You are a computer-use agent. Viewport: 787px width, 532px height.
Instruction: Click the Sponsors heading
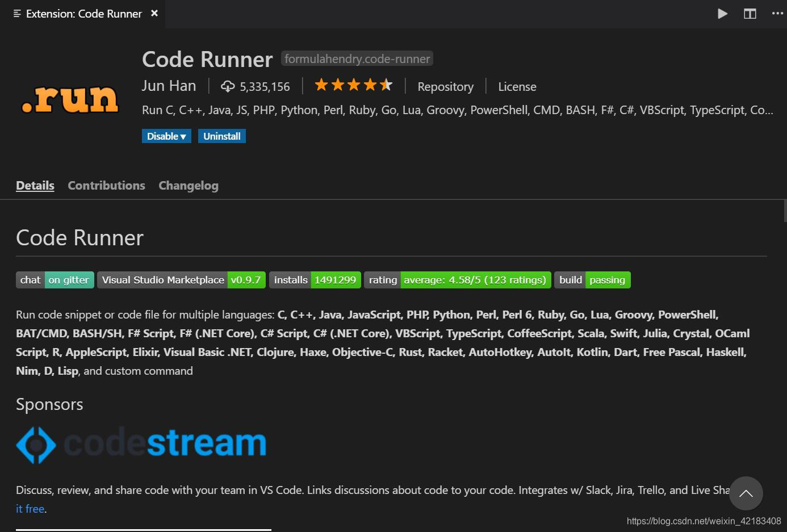tap(49, 404)
